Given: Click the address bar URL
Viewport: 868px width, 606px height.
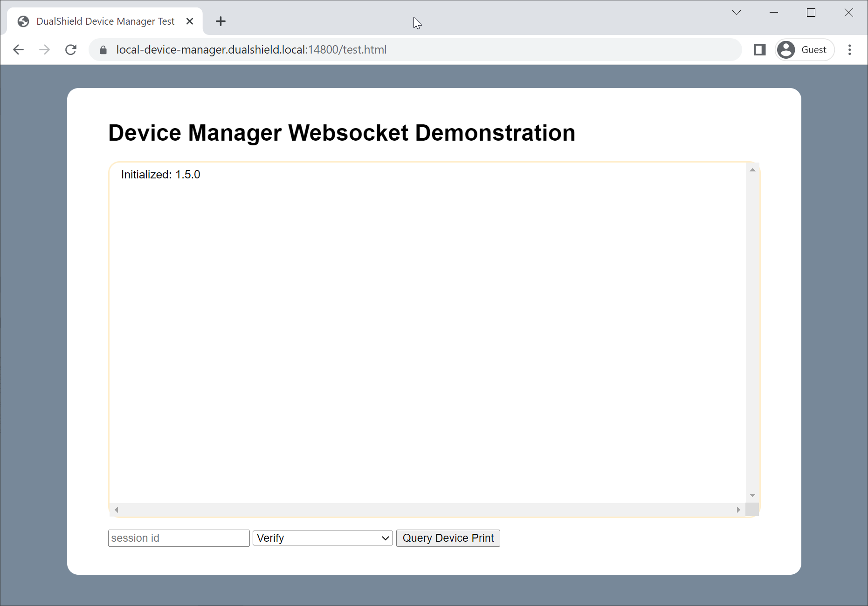Looking at the screenshot, I should (252, 50).
